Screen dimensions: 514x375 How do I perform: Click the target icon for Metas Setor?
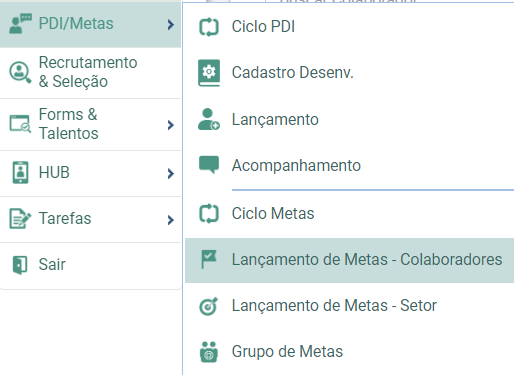209,306
